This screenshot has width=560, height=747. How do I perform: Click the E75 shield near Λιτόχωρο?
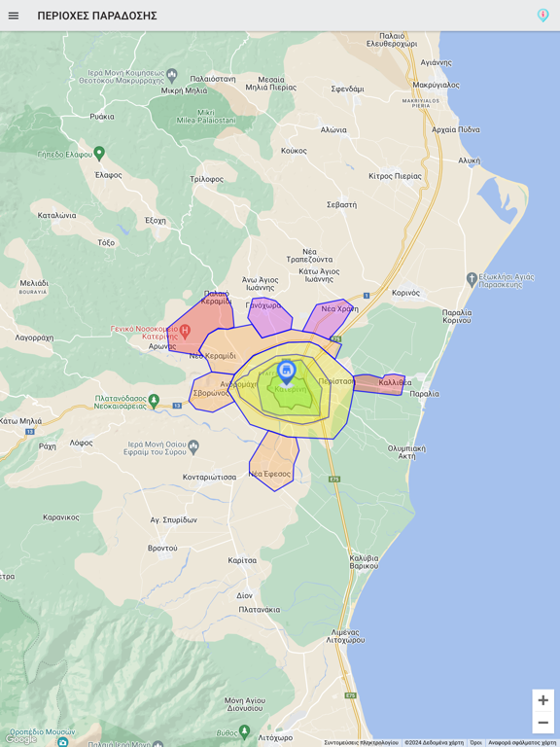(x=350, y=695)
